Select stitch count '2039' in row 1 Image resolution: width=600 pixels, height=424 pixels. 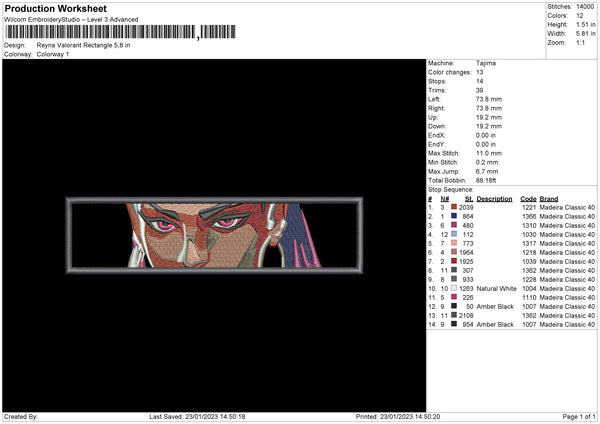466,207
